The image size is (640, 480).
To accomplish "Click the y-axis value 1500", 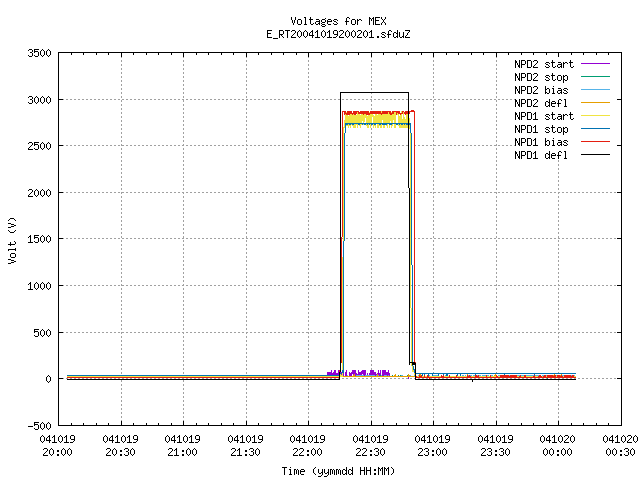I will (x=39, y=239).
